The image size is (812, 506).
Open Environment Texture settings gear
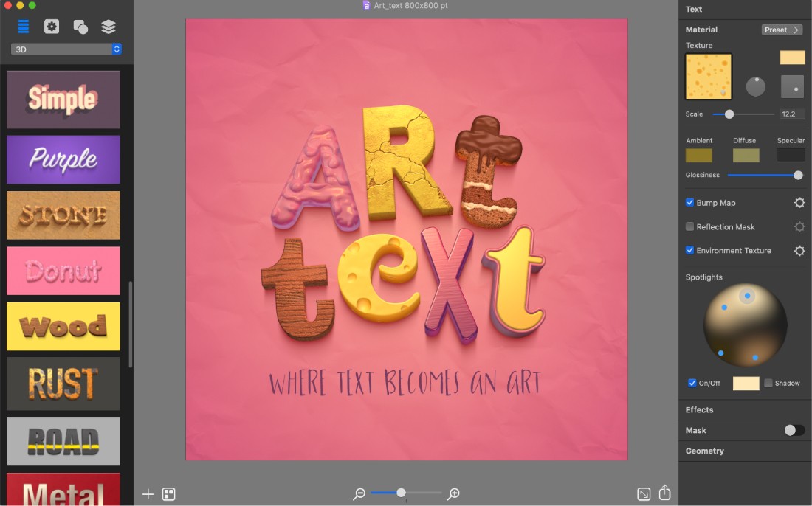pos(799,250)
